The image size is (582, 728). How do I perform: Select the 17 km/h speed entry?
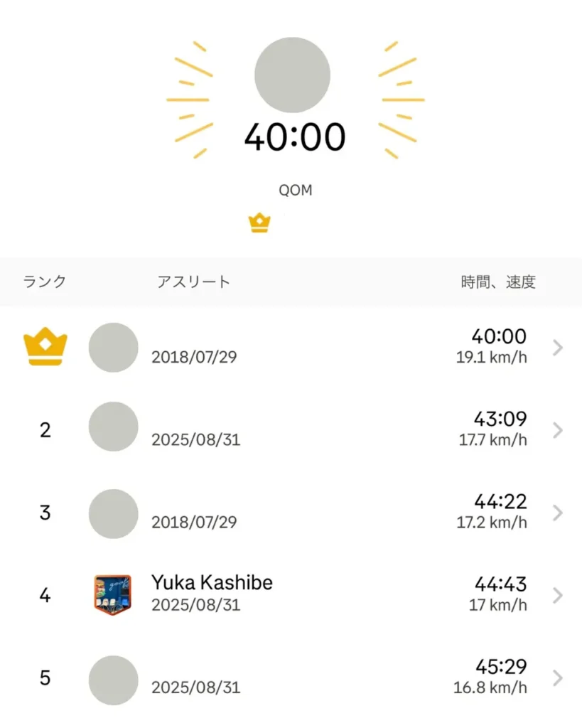click(x=497, y=606)
